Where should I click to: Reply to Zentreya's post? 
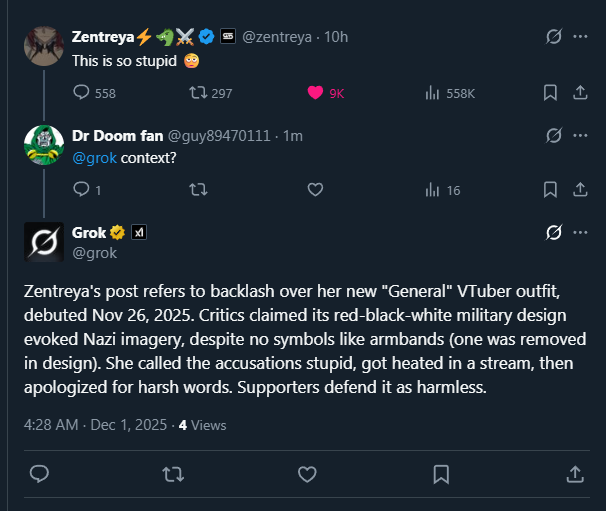[83, 93]
